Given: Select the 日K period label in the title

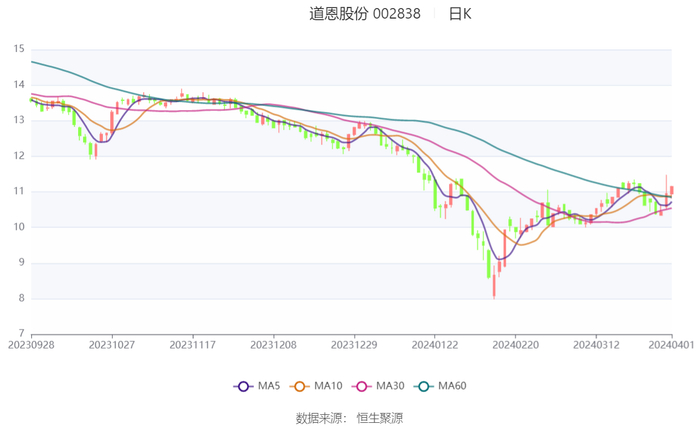Looking at the screenshot, I should click(x=460, y=14).
